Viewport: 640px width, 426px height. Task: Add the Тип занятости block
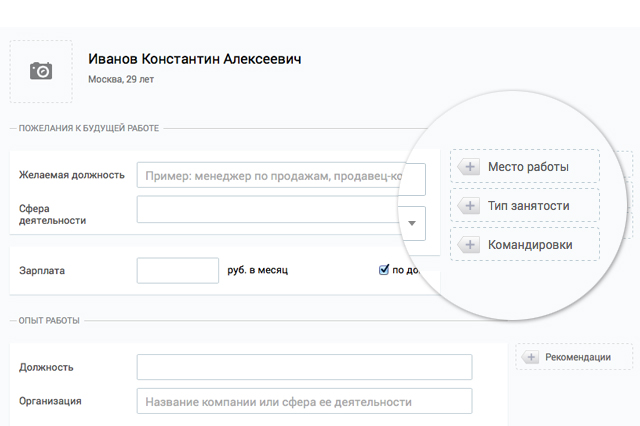(x=526, y=205)
